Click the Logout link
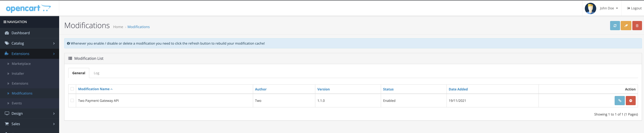This screenshot has height=133, width=644. coord(634,8)
